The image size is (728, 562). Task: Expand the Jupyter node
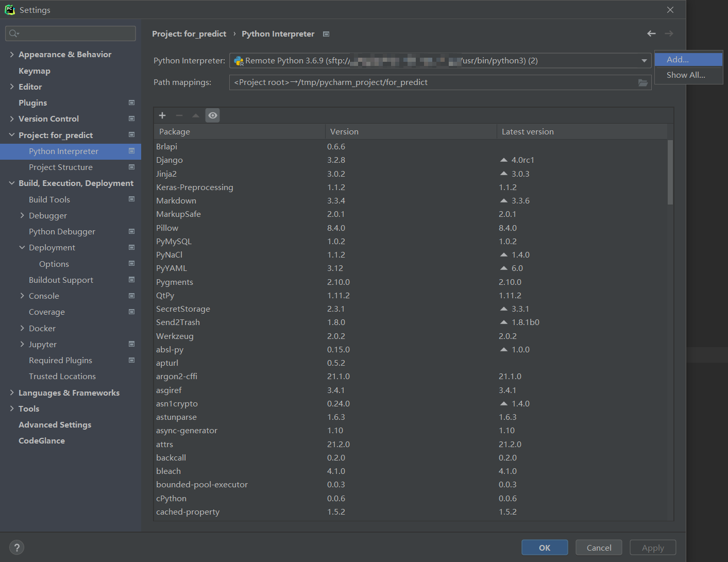(22, 344)
